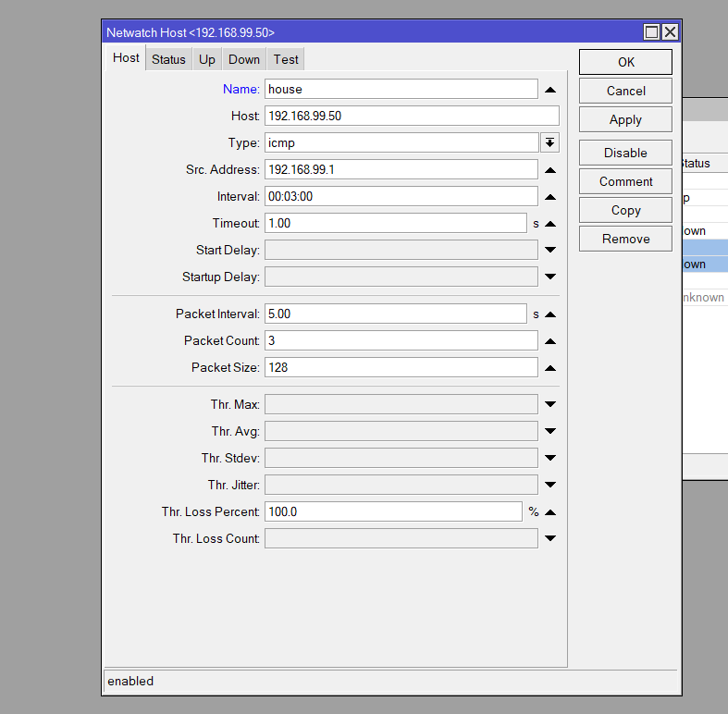Collapse the Src. Address field arrow

(x=550, y=170)
